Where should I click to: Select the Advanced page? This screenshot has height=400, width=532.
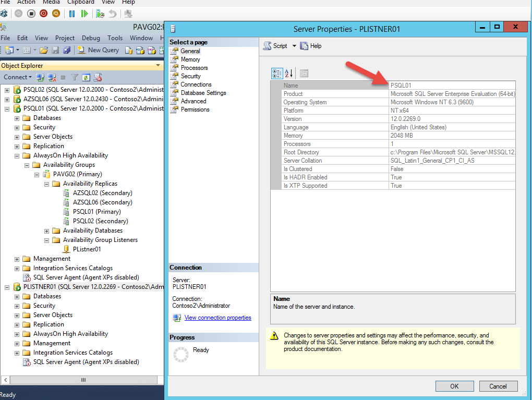click(x=194, y=101)
